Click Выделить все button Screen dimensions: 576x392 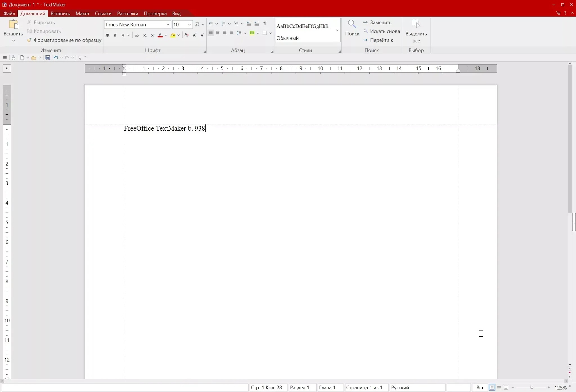coord(416,31)
